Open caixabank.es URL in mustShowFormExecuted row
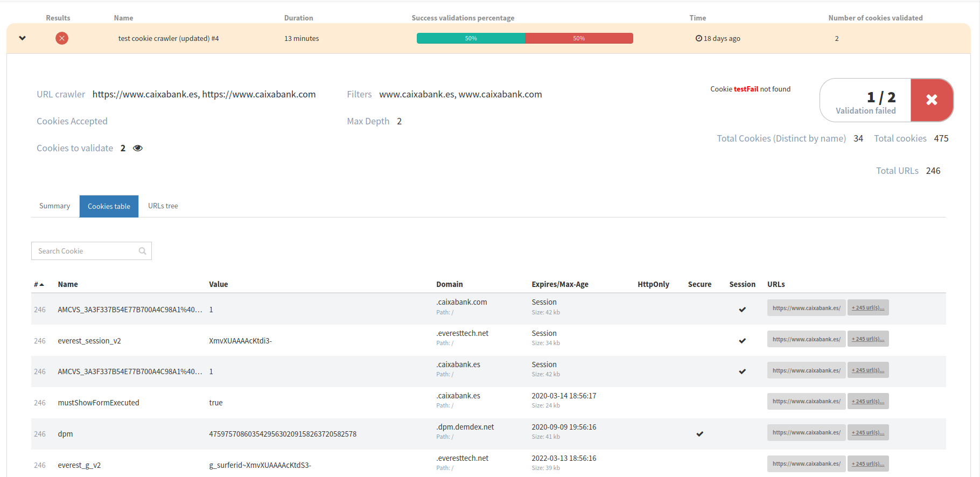The height and width of the screenshot is (477, 980). click(807, 401)
